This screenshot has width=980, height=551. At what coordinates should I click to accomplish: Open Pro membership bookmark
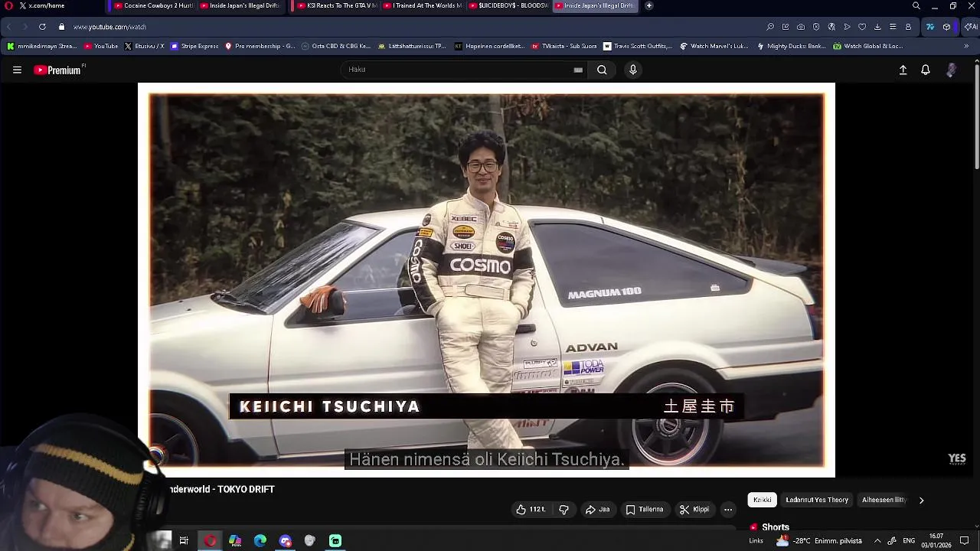260,46
